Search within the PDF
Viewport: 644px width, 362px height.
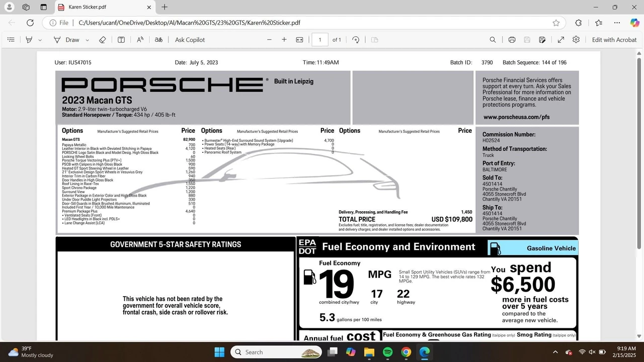coord(493,40)
